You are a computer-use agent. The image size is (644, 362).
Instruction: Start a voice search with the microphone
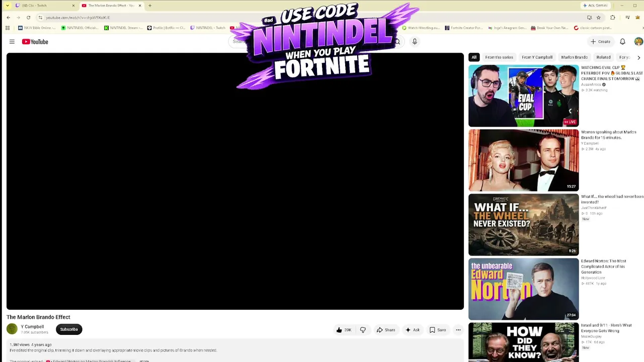[415, 42]
